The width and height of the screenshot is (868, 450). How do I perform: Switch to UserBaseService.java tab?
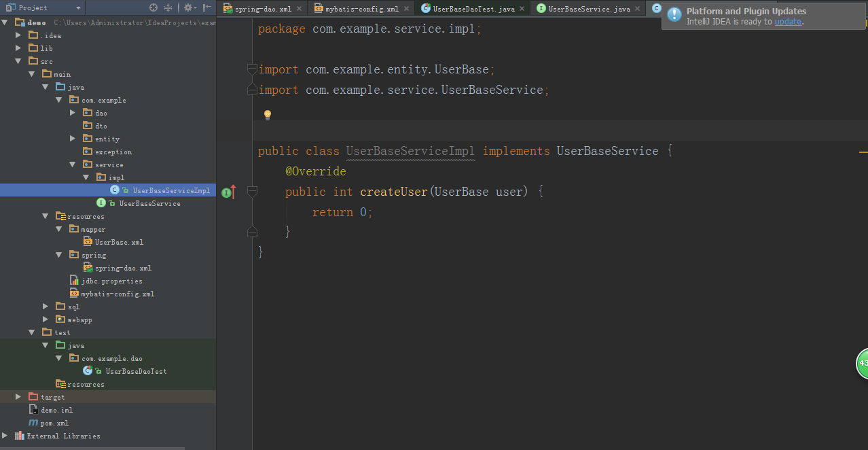(x=589, y=9)
